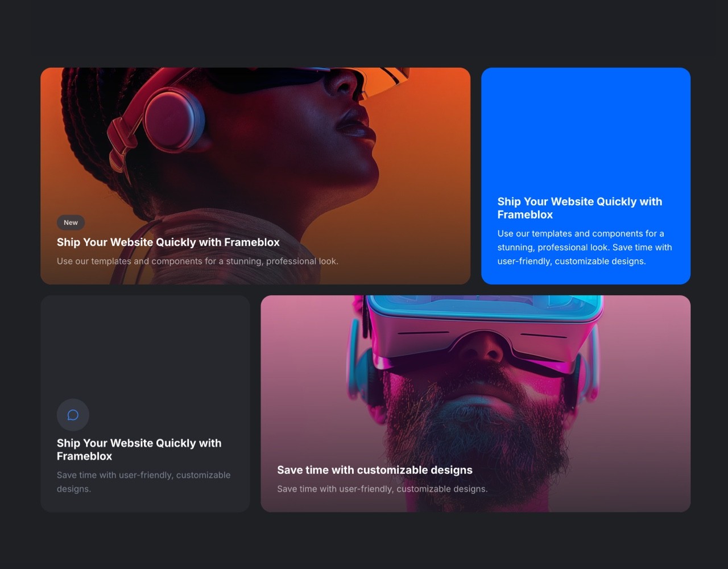Click the 'New' badge on orange card

(71, 222)
